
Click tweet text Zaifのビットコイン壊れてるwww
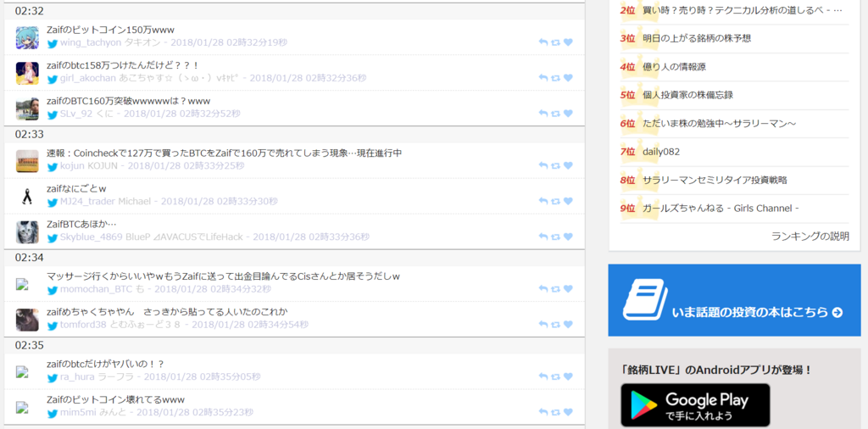tap(115, 399)
